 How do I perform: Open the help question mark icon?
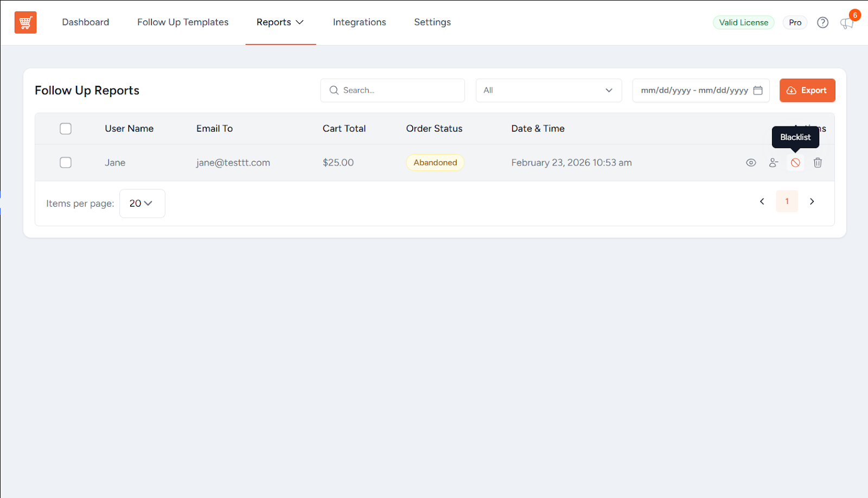(822, 23)
